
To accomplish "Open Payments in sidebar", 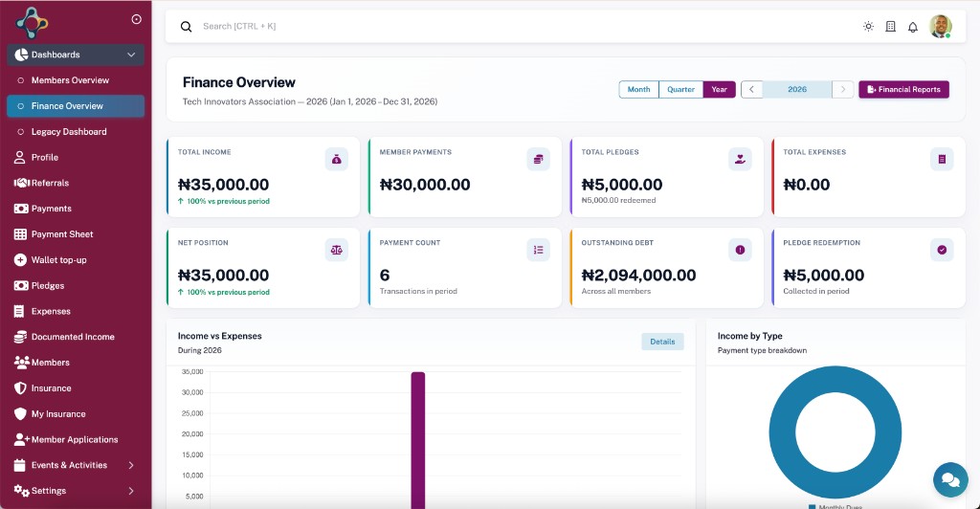I will point(76,209).
